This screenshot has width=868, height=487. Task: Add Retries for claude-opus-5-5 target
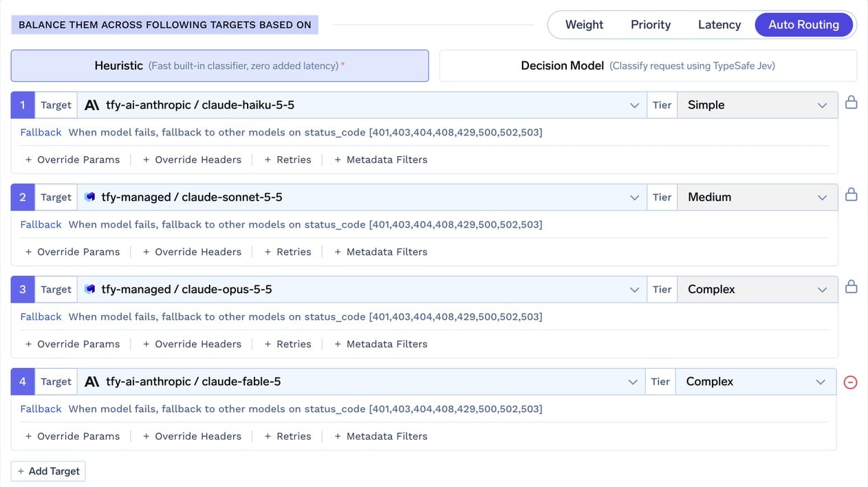pyautogui.click(x=287, y=344)
